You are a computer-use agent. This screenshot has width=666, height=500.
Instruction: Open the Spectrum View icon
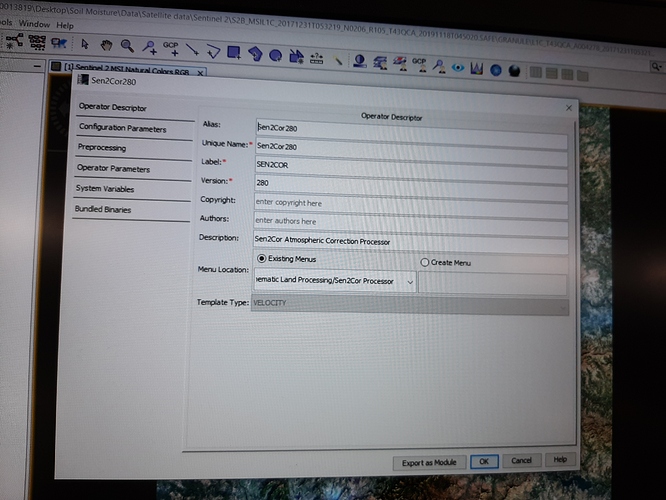477,68
